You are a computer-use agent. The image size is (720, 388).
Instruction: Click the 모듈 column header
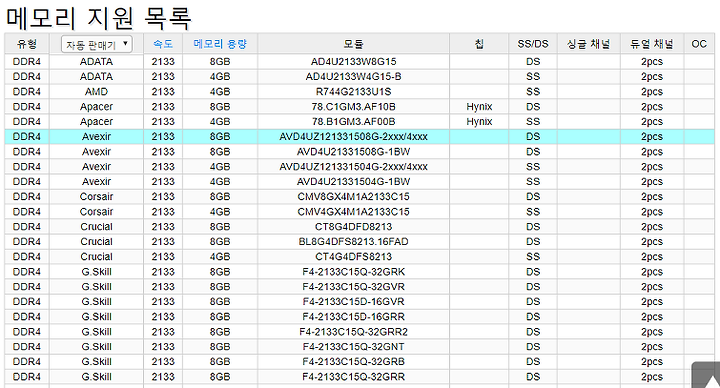coord(353,44)
